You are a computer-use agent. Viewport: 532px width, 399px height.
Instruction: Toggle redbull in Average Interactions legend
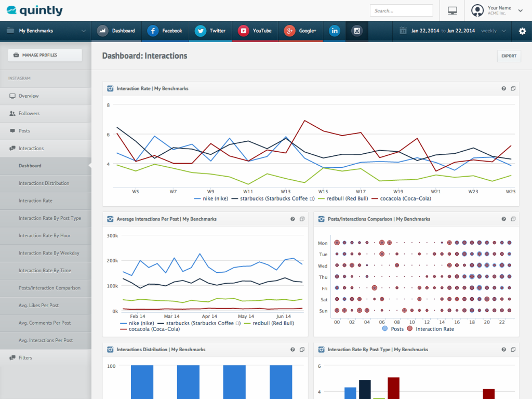[x=269, y=323]
